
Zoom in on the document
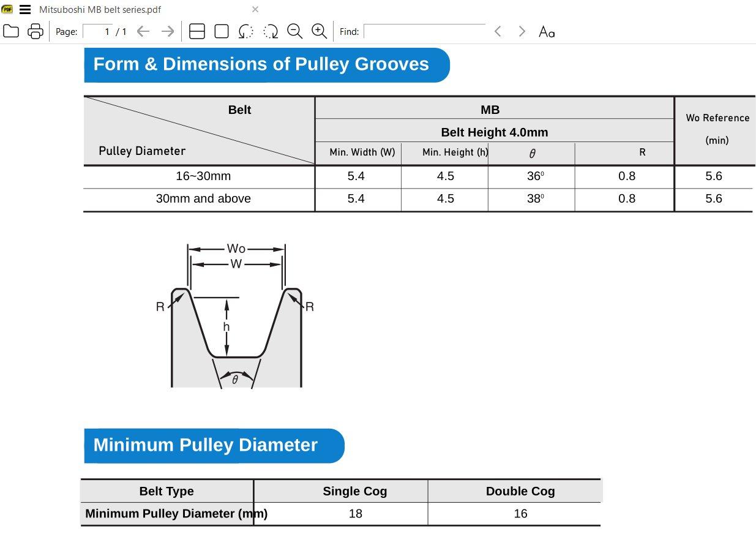pos(319,31)
